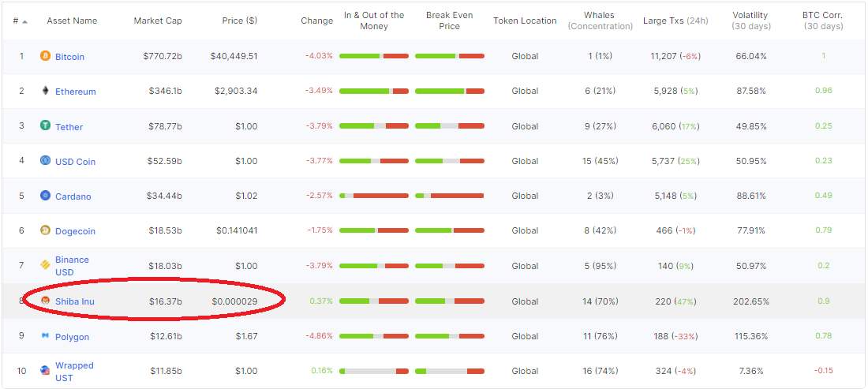Screen dimensions: 868x389
Task: Click the Cardano logo icon
Action: click(x=45, y=196)
